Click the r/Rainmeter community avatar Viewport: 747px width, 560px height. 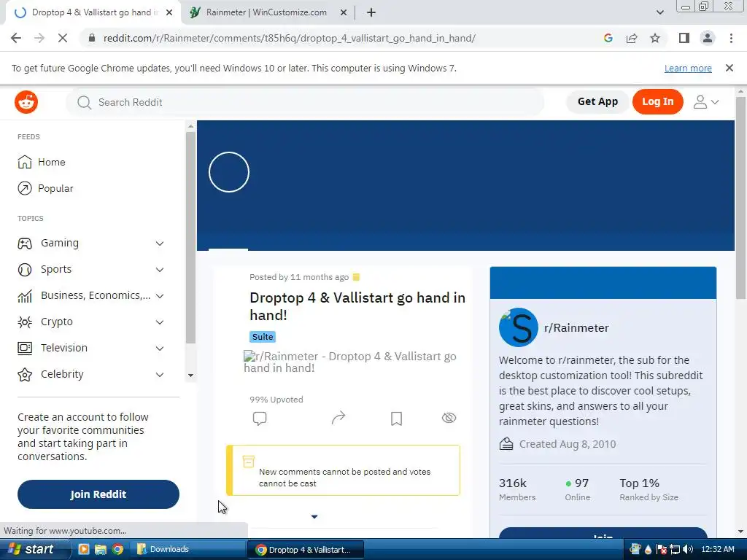519,327
